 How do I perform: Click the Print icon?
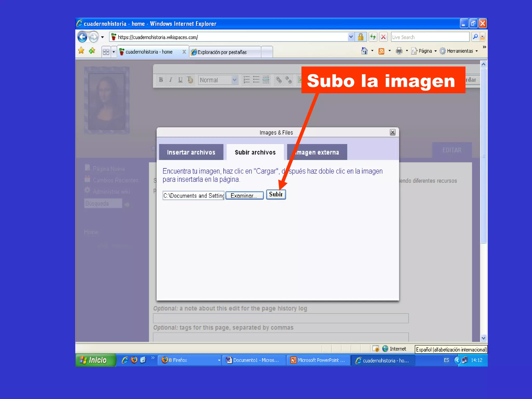click(x=399, y=51)
